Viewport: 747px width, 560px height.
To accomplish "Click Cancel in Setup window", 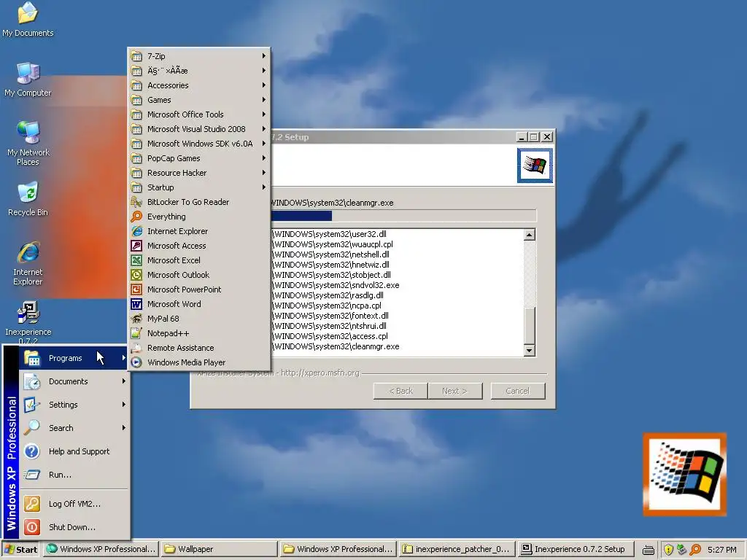I will (518, 391).
